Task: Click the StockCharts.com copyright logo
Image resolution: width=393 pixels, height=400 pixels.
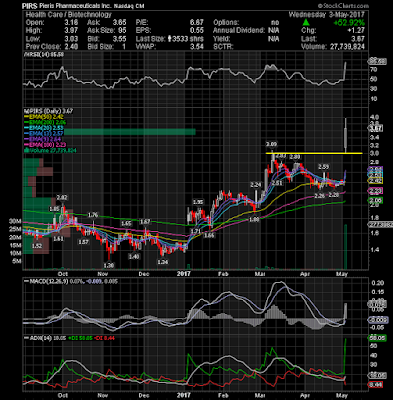Action: (343, 6)
